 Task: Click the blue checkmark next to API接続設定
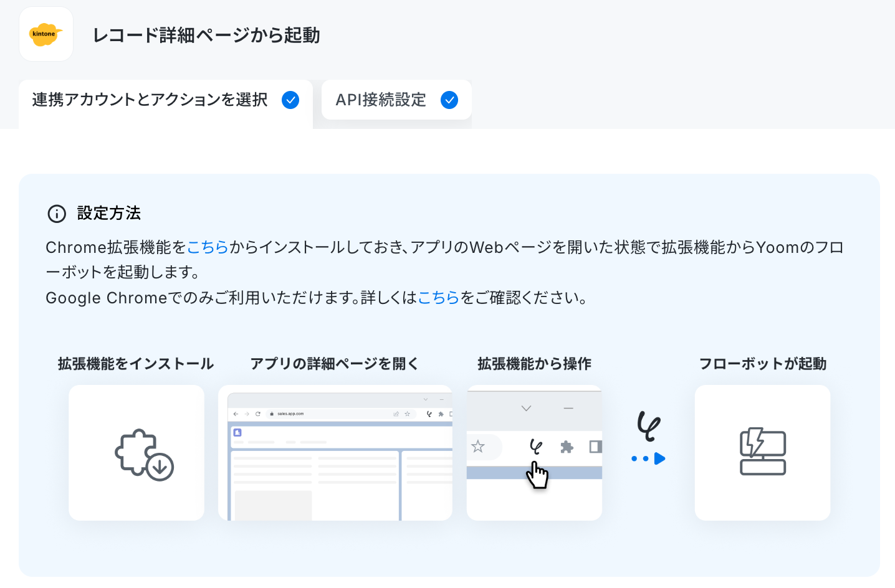tap(449, 100)
